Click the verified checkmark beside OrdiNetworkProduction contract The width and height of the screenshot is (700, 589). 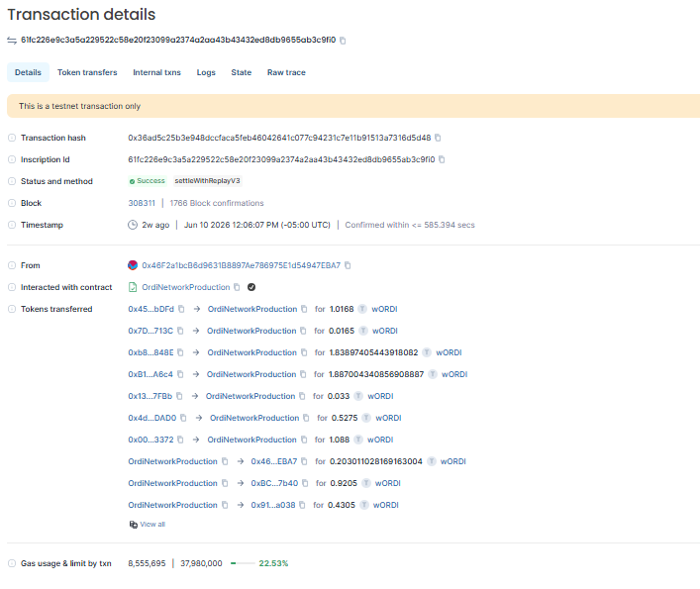251,287
